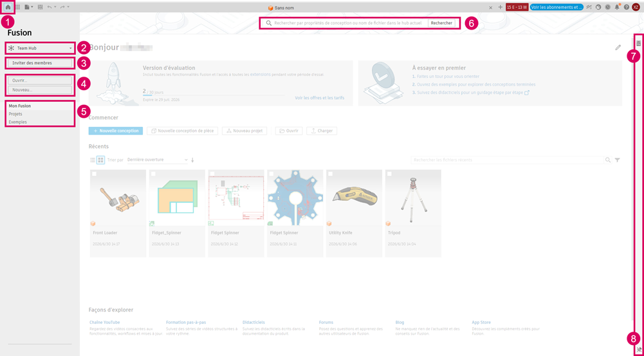Click Ouvrez des exemples link
Viewport: 644px width, 356px height.
point(476,85)
